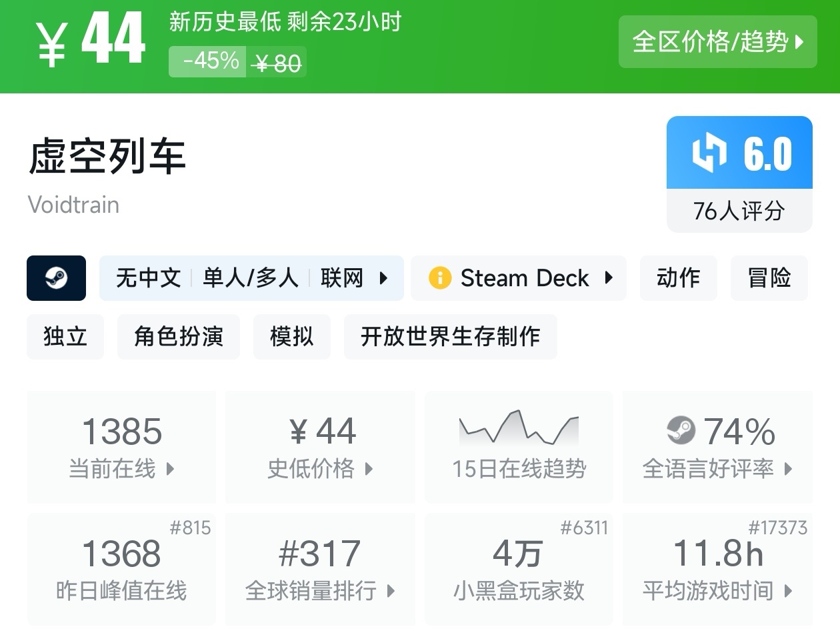
Task: Open the 11.8h 平均游戏时间 card
Action: tap(717, 569)
